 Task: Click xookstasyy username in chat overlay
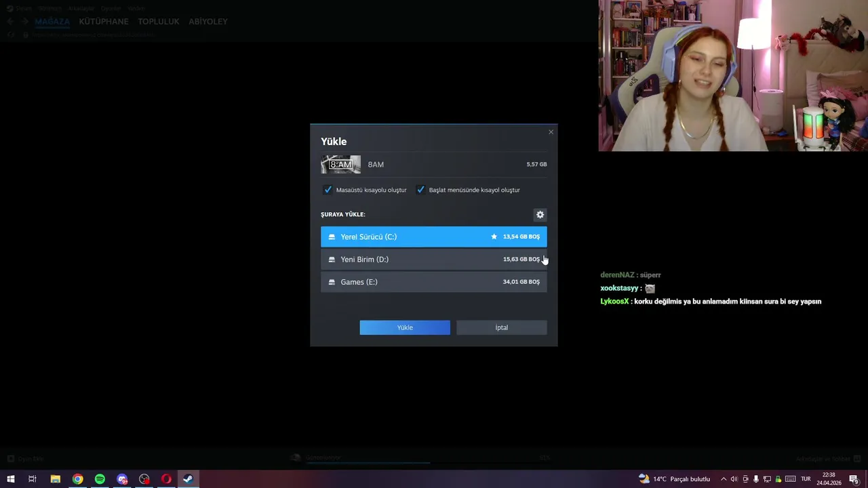[619, 289]
